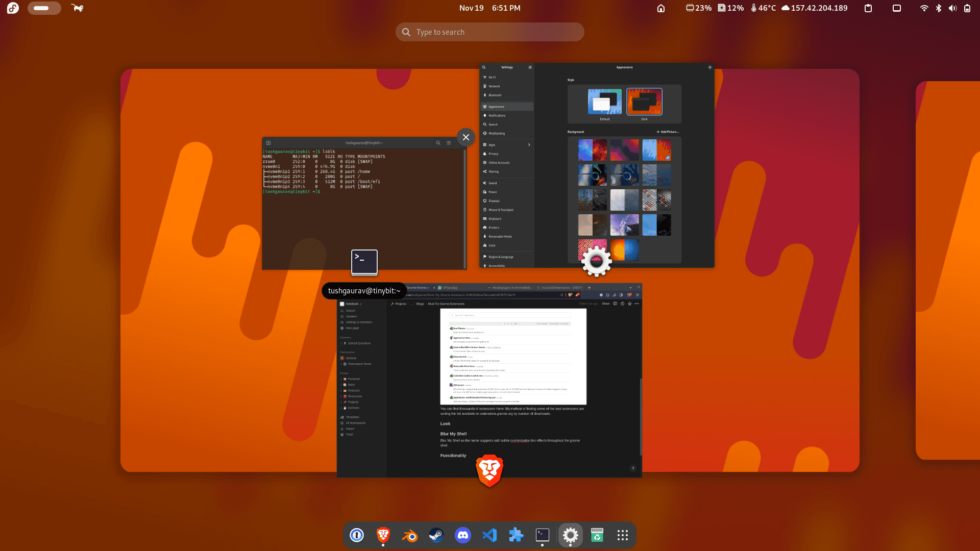Click the Settings gear in the dock
This screenshot has height=551, width=980.
point(570,535)
